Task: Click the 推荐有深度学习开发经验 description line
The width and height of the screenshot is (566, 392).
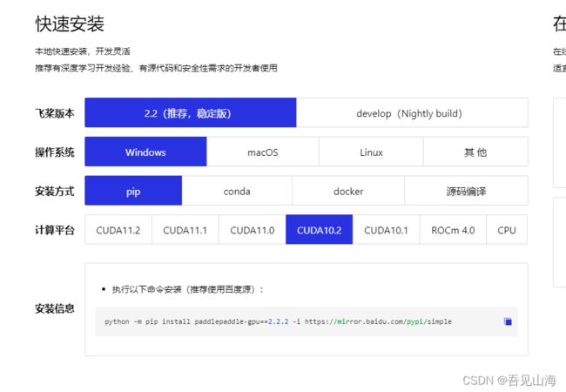Action: click(156, 68)
